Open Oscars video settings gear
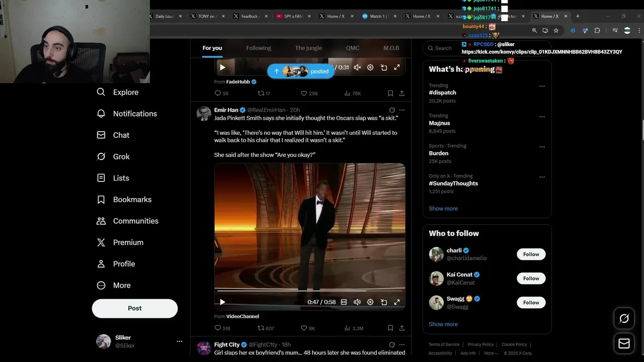644x362 pixels. (x=370, y=302)
